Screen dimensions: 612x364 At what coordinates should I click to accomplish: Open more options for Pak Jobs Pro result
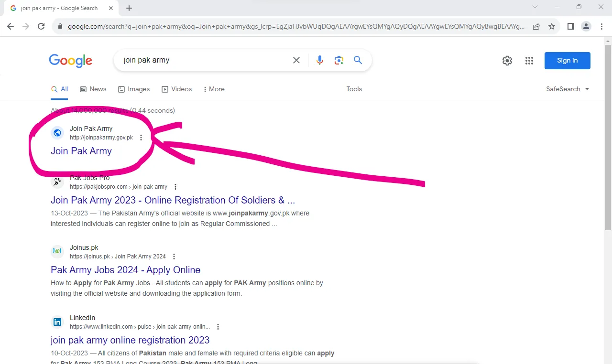(175, 187)
